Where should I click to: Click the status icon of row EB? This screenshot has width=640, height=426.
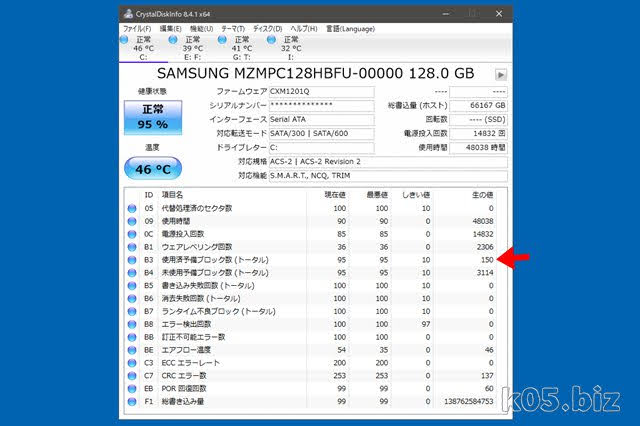[132, 389]
